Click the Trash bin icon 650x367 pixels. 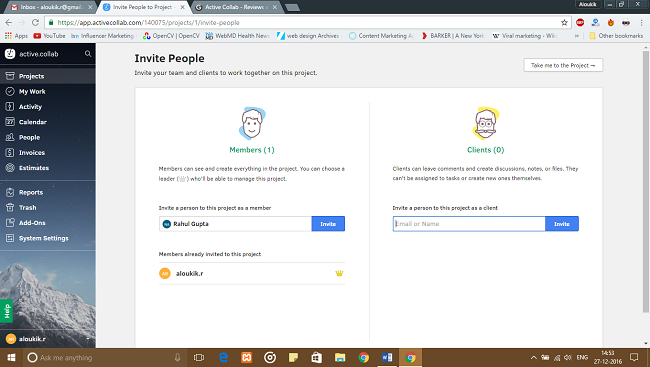coord(10,208)
